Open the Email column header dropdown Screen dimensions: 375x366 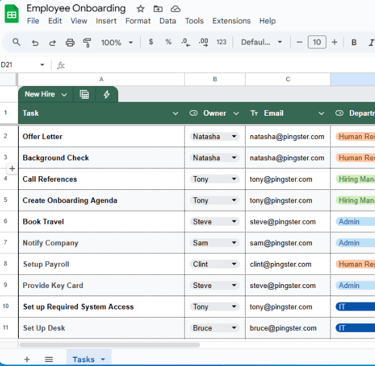(x=321, y=114)
